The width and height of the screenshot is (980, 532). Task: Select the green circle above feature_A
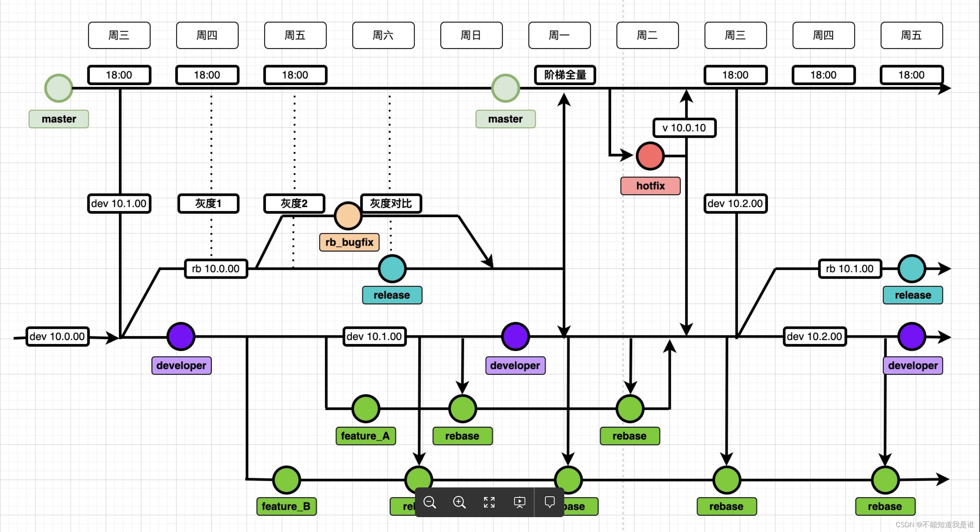366,409
